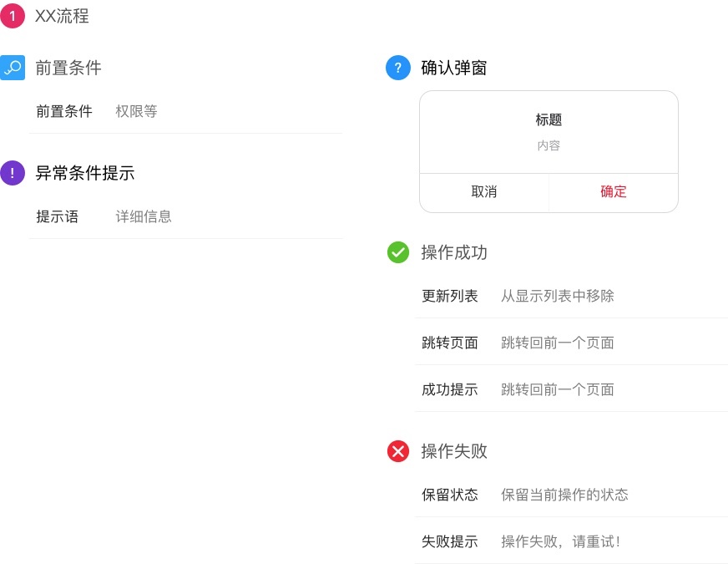
Task: Click the 取消 button in the dialog
Action: click(484, 192)
